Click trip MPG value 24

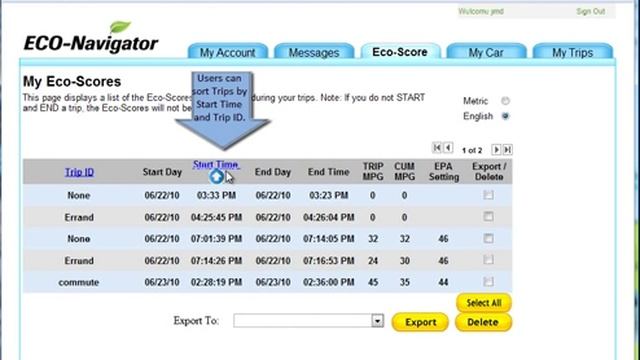coord(373,260)
